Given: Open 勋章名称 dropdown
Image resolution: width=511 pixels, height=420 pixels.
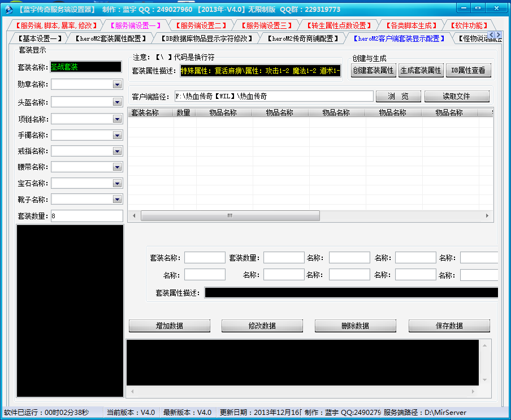Looking at the screenshot, I should [x=118, y=85].
